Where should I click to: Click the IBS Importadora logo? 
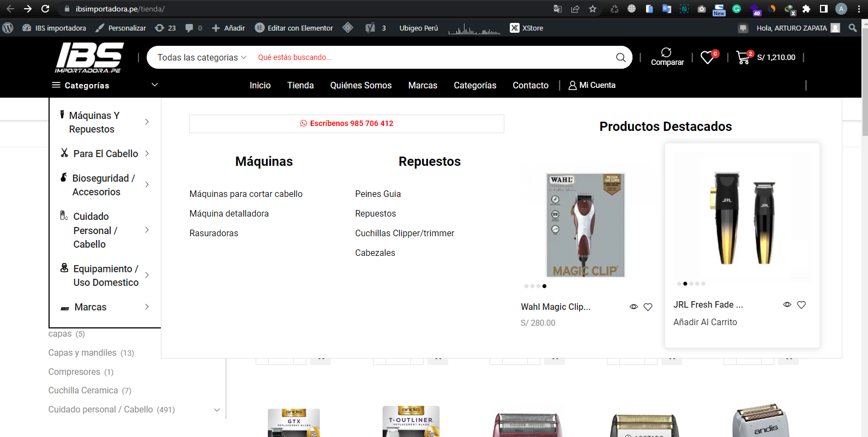[x=89, y=58]
